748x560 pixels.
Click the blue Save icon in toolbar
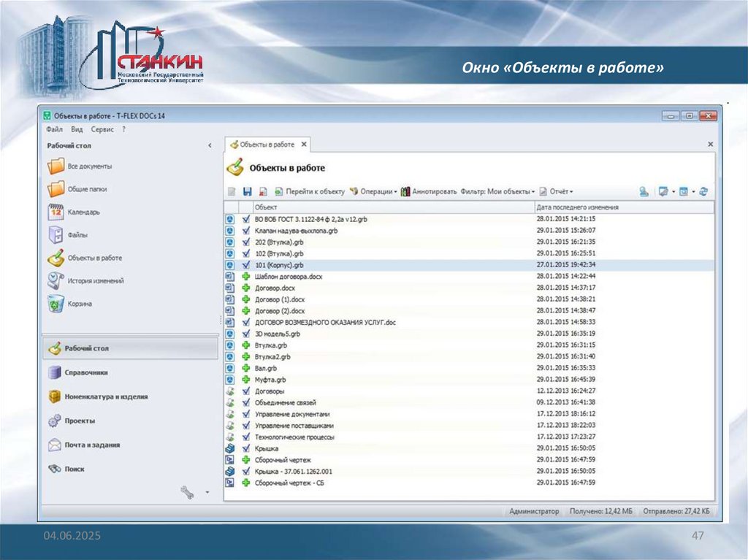click(x=247, y=192)
